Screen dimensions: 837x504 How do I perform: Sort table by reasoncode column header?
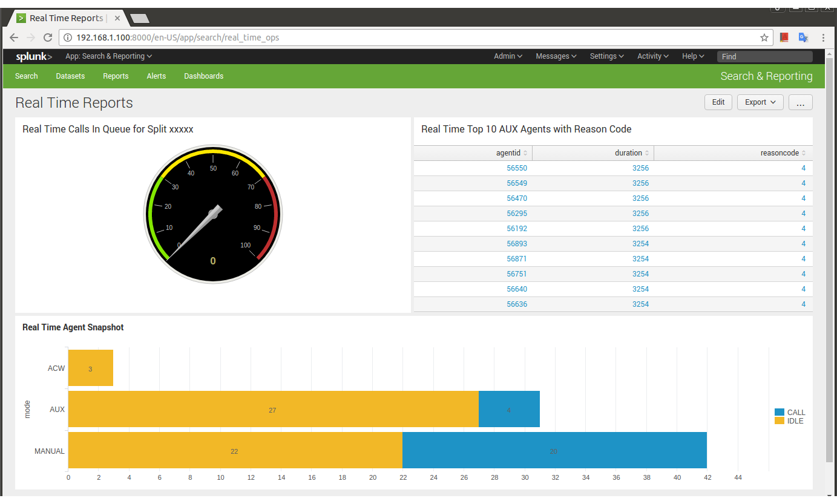(783, 153)
